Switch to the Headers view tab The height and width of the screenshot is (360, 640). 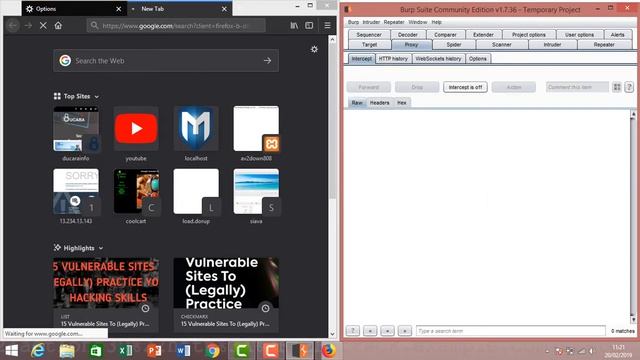pos(379,103)
